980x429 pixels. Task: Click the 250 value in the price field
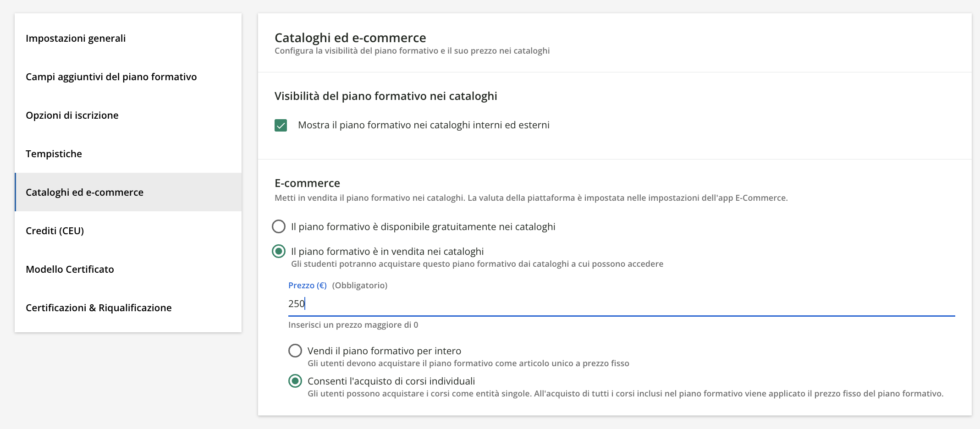click(x=296, y=303)
